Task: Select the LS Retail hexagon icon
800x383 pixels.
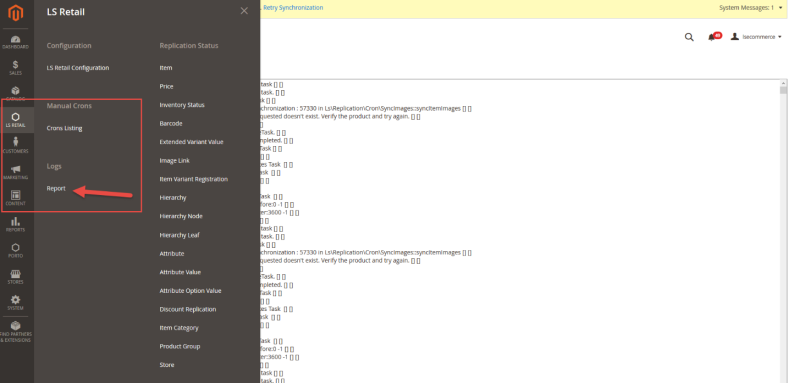Action: pyautogui.click(x=15, y=120)
